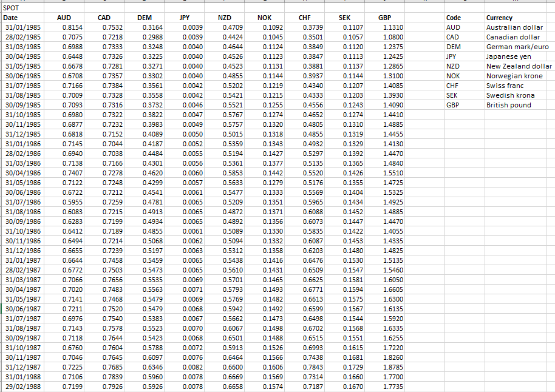555x392 pixels.
Task: Select the date cell 30/04/1986
Action: coord(22,173)
